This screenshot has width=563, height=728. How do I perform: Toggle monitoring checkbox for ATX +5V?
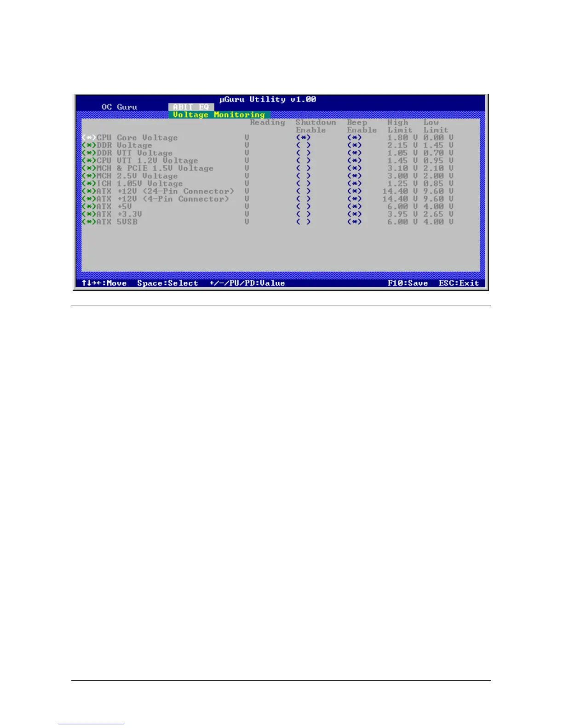(89, 207)
